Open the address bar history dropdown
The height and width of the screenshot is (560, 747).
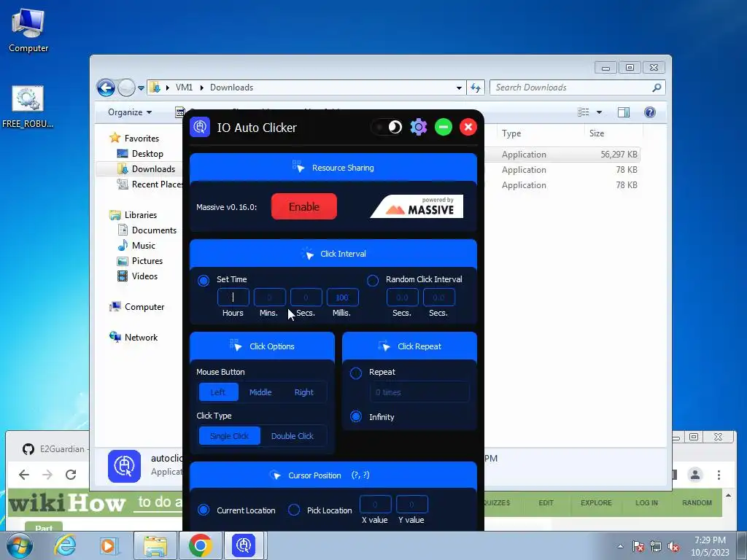point(459,88)
